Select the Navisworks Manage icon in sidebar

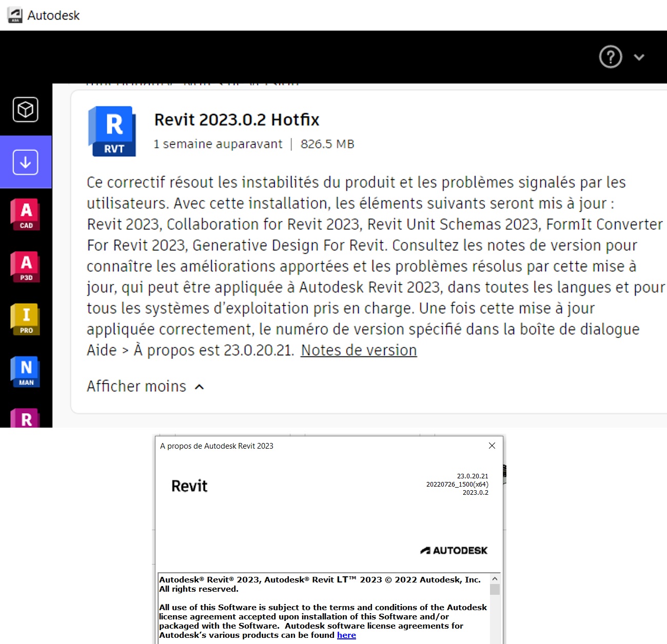pos(25,371)
